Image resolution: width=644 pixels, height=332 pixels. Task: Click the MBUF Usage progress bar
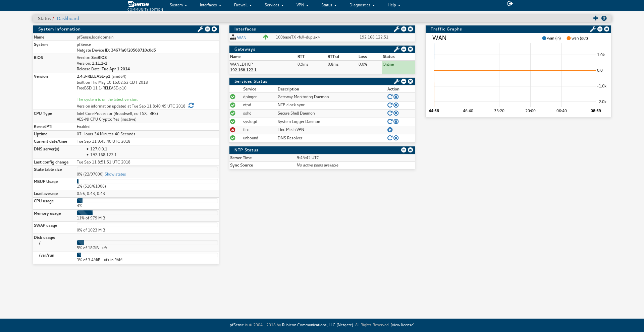point(148,181)
